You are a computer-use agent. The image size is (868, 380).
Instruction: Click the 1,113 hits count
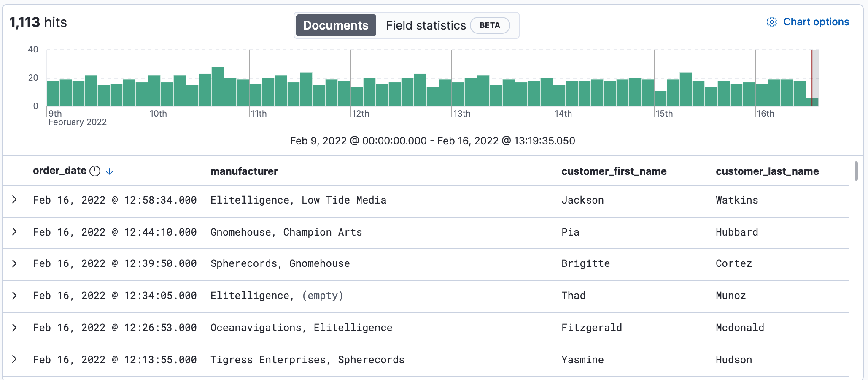(x=38, y=22)
